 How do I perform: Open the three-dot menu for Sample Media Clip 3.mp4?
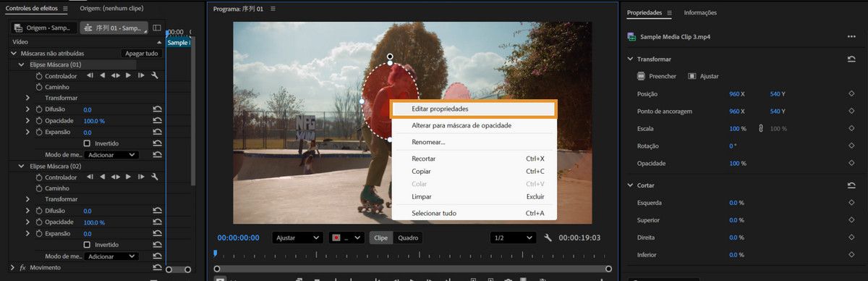(x=851, y=36)
